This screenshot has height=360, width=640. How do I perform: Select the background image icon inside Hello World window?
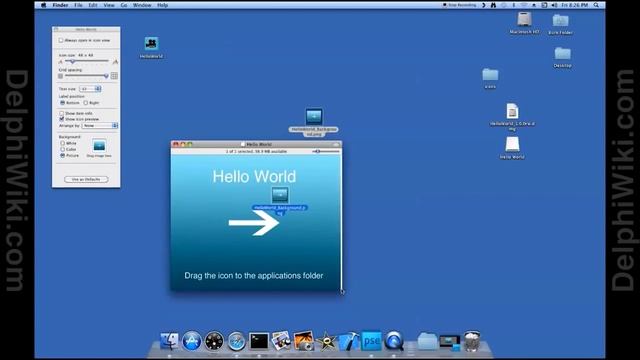280,195
